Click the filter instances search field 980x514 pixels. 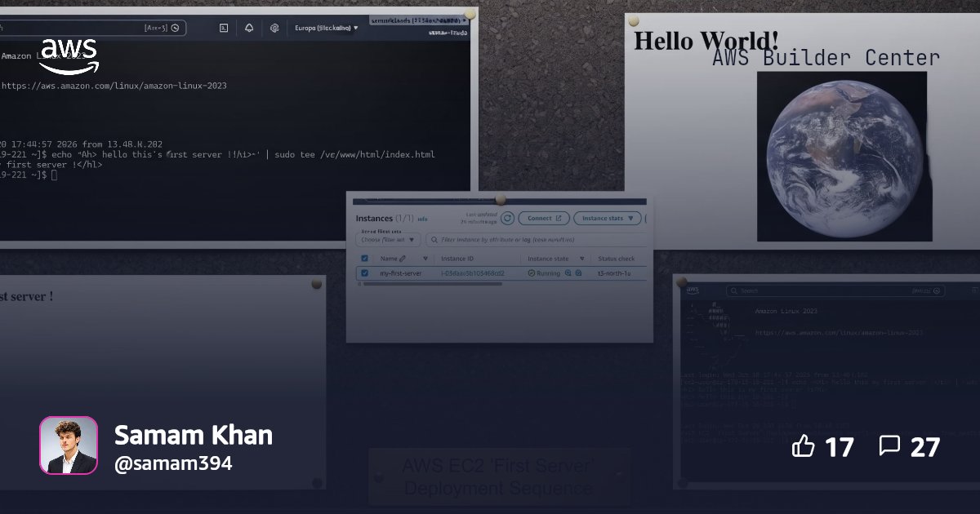(x=537, y=240)
